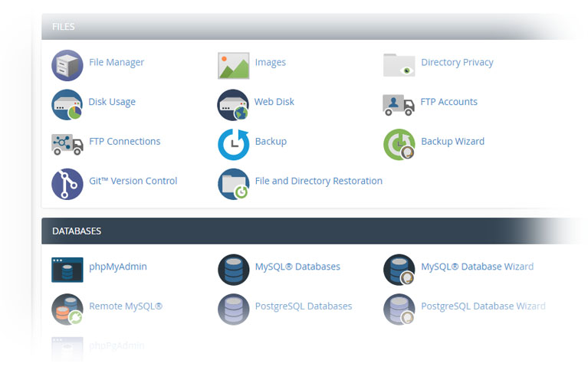
Task: Open the Images icon
Action: pos(233,65)
